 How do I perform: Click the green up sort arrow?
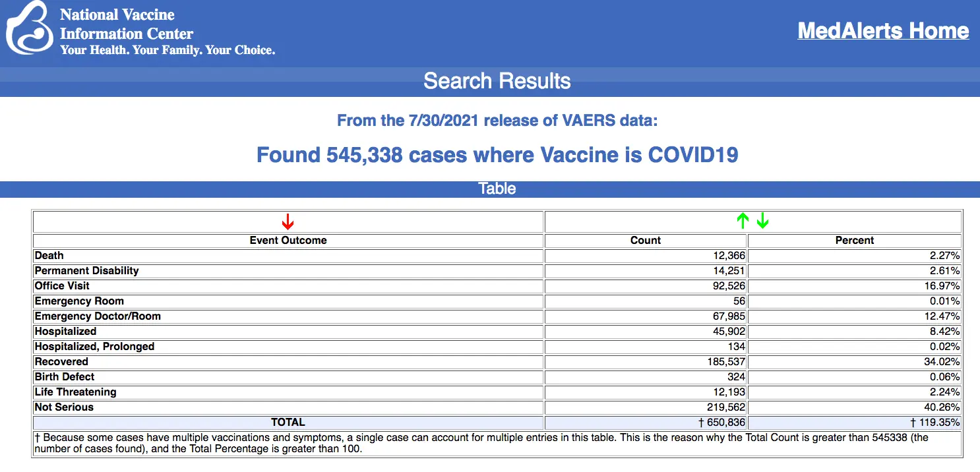click(743, 221)
